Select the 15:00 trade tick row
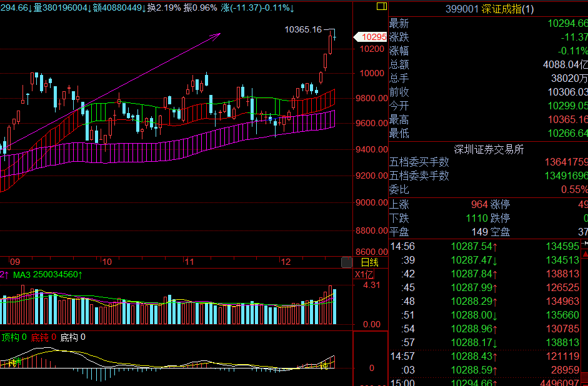The height and width of the screenshot is (386, 588). [488, 382]
